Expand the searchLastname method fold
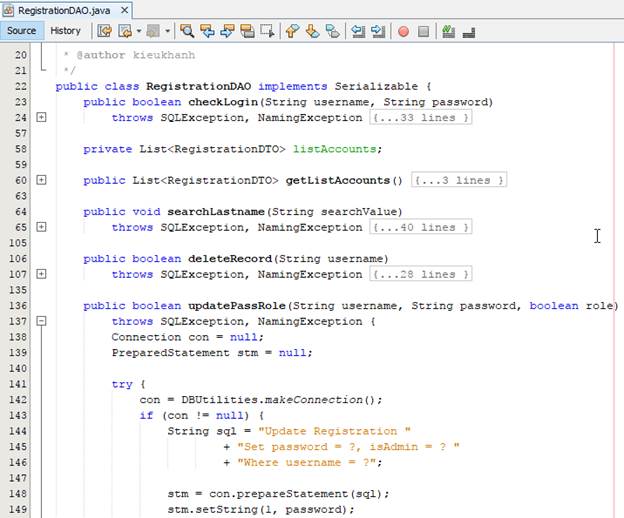 [x=41, y=227]
